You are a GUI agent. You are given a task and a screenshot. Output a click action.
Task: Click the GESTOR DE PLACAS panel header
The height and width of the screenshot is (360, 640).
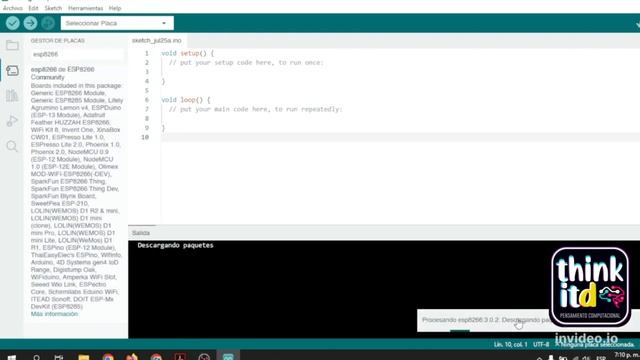click(58, 41)
